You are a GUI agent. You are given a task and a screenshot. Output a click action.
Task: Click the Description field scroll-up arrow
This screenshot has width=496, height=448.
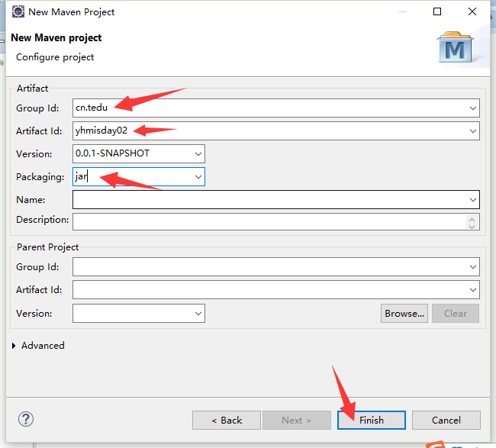472,219
